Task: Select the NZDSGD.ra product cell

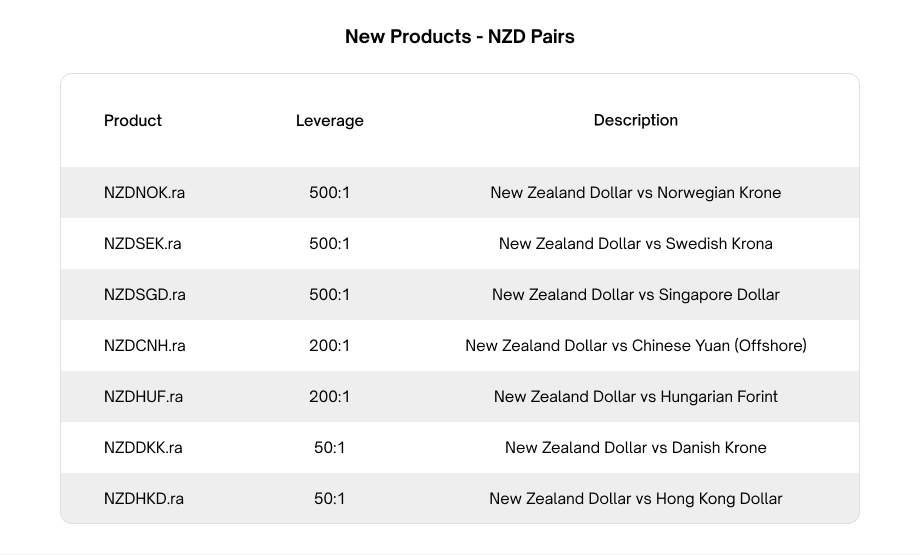Action: tap(144, 295)
